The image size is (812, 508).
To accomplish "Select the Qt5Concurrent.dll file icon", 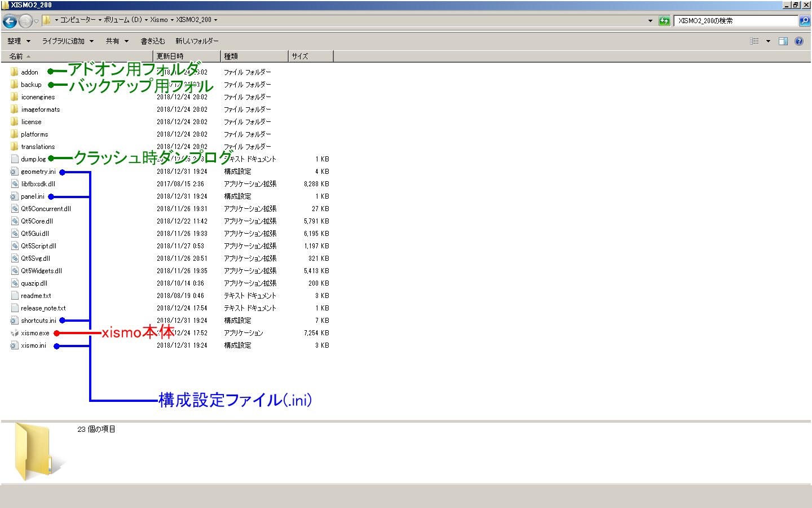I will click(15, 209).
